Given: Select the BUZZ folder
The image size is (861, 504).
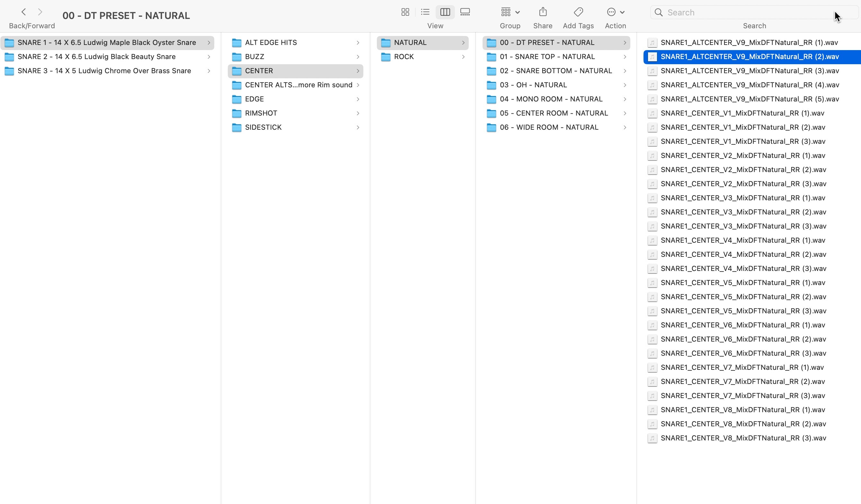Looking at the screenshot, I should point(254,57).
